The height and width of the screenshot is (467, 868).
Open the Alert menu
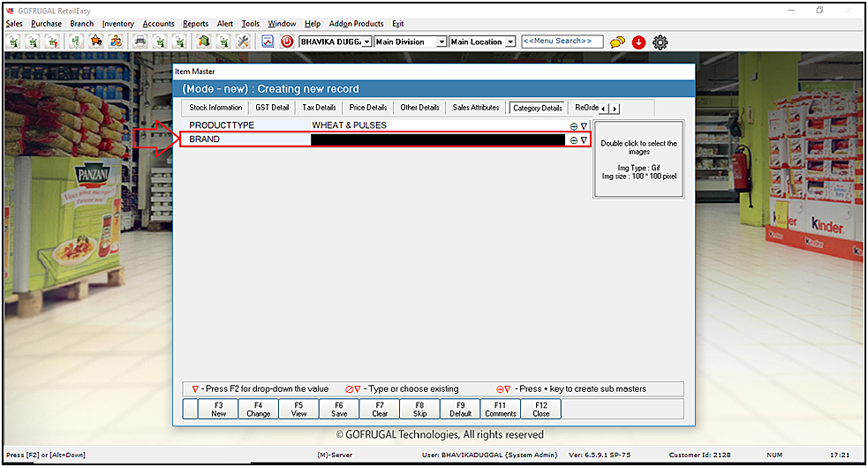click(225, 24)
